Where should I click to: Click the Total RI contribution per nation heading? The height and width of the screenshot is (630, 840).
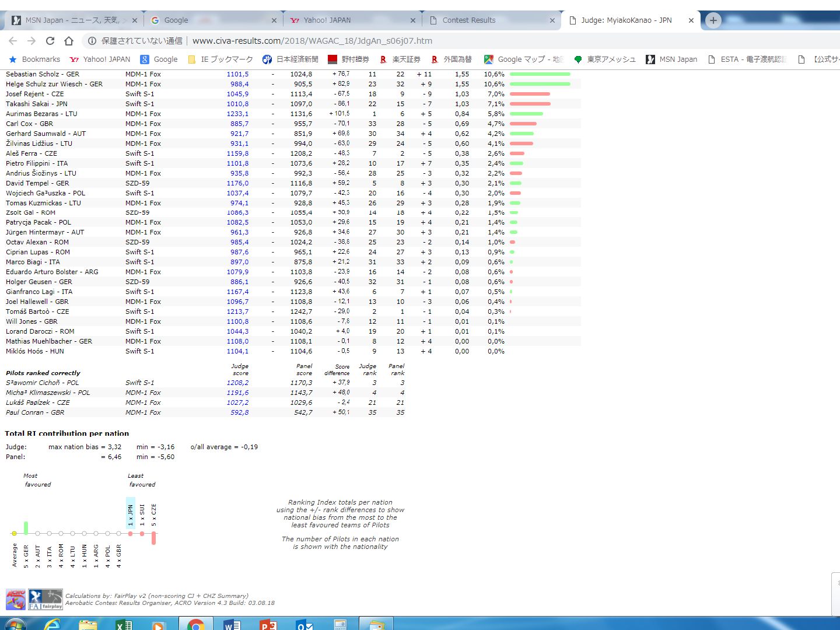point(67,433)
